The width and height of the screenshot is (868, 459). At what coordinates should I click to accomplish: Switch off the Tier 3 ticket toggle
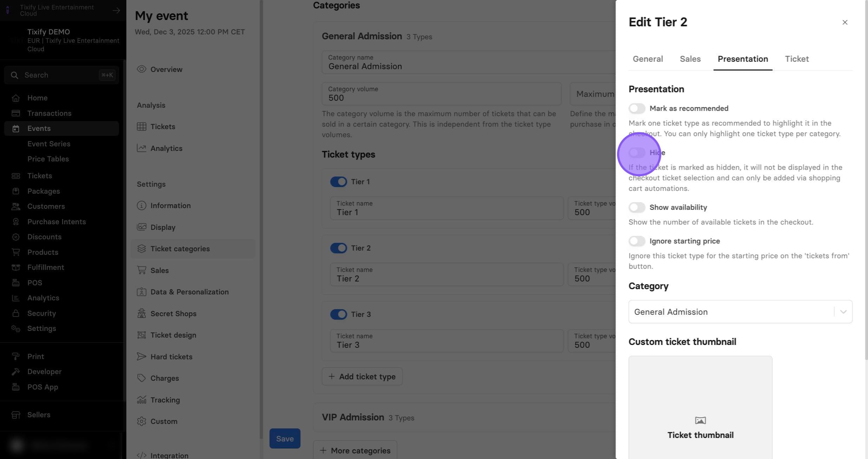[338, 314]
